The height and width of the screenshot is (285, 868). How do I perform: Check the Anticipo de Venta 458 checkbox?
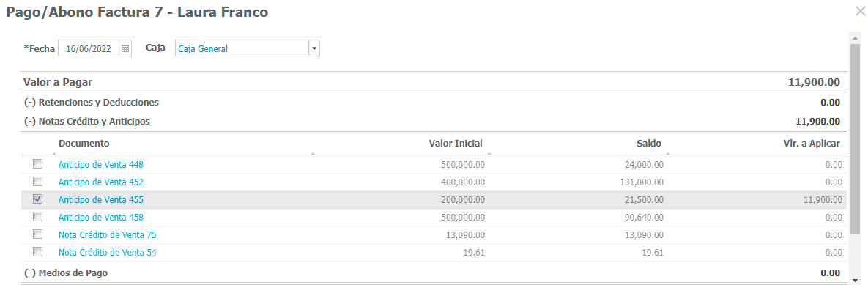pos(37,216)
